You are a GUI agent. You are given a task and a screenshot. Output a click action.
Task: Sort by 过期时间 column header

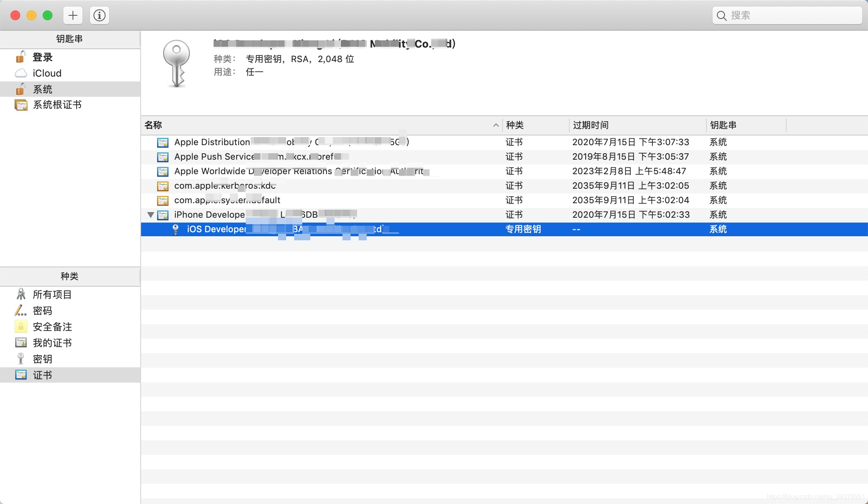coord(638,125)
